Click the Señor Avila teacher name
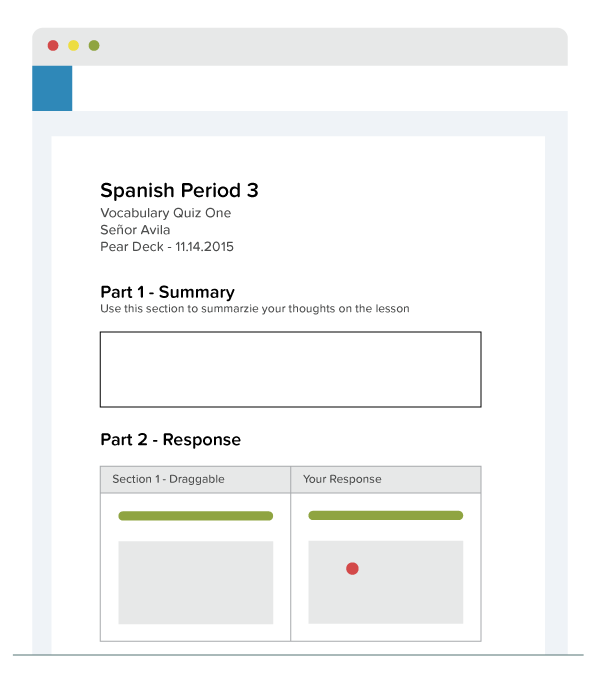Image resolution: width=600 pixels, height=684 pixels. click(x=135, y=230)
